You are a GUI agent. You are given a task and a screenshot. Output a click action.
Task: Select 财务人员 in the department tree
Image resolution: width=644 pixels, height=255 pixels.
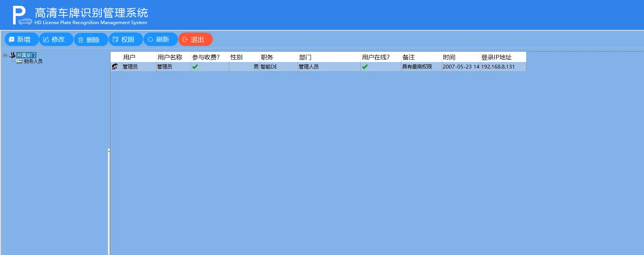33,61
